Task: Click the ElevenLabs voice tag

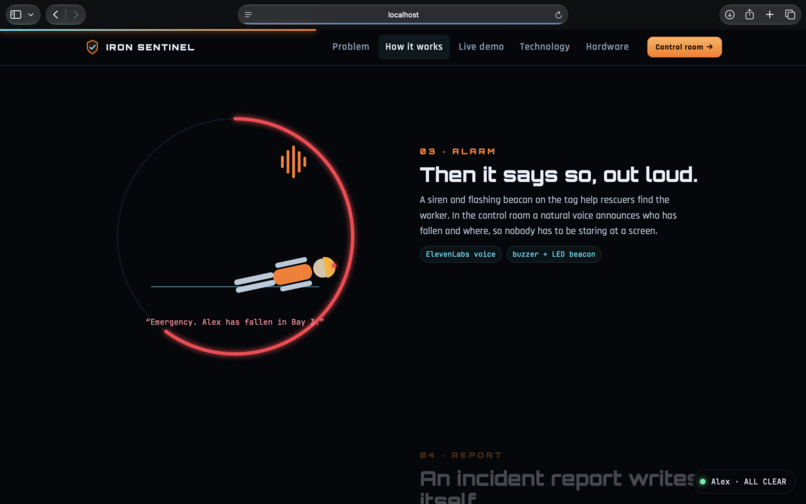Action: (x=461, y=254)
